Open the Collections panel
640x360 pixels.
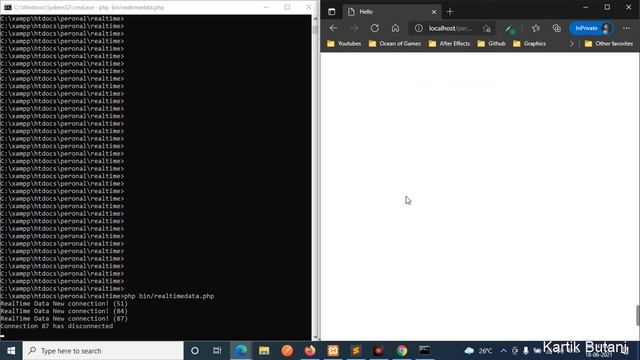(x=557, y=28)
